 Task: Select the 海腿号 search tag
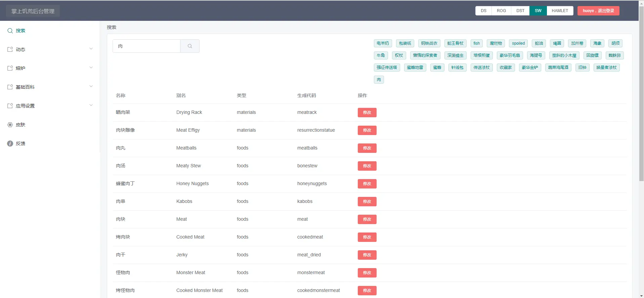point(536,55)
